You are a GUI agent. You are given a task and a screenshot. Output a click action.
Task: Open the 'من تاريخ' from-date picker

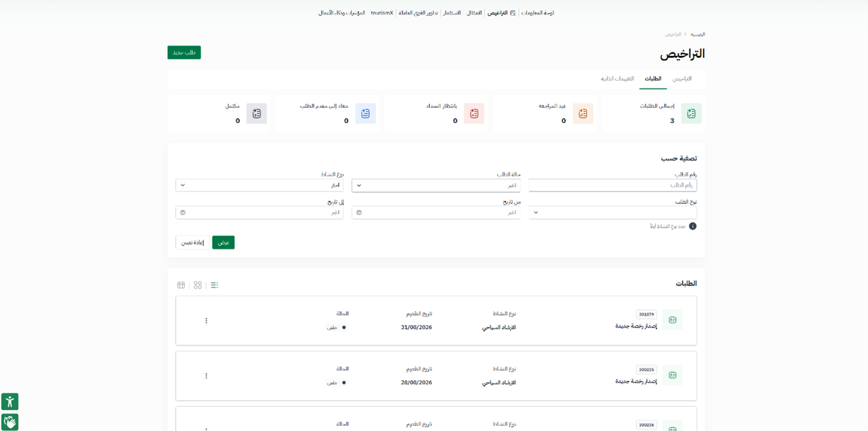pos(436,213)
